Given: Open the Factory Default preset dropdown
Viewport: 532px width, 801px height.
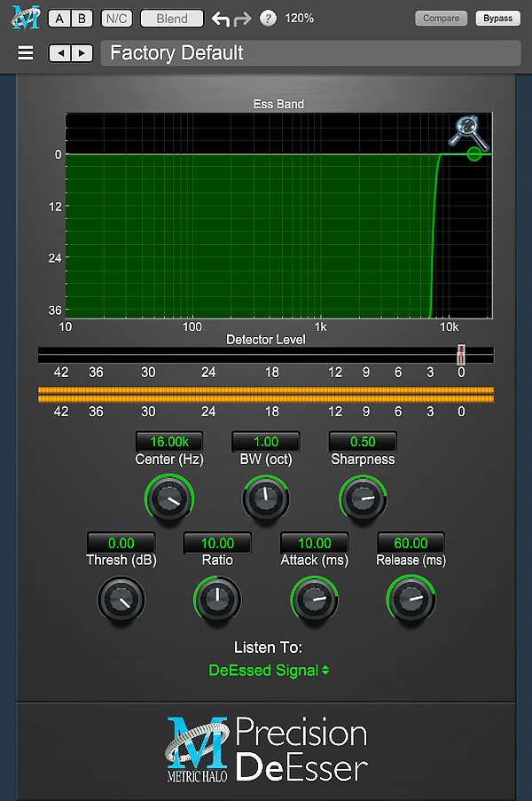Looking at the screenshot, I should [x=310, y=53].
